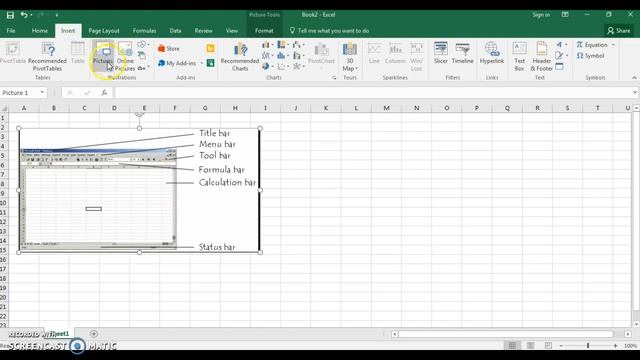Image resolution: width=640 pixels, height=360 pixels.
Task: Open Header & Footer
Action: 542,57
